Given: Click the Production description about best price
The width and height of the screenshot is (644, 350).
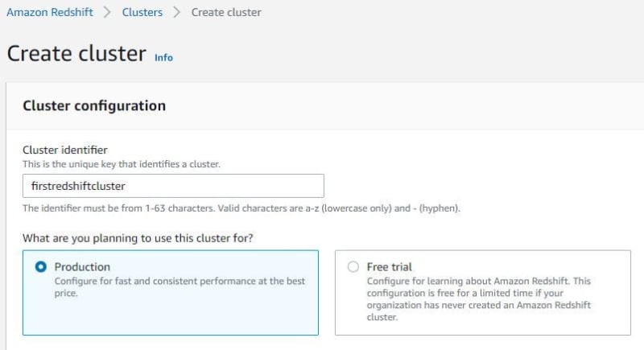Looking at the screenshot, I should 180,286.
